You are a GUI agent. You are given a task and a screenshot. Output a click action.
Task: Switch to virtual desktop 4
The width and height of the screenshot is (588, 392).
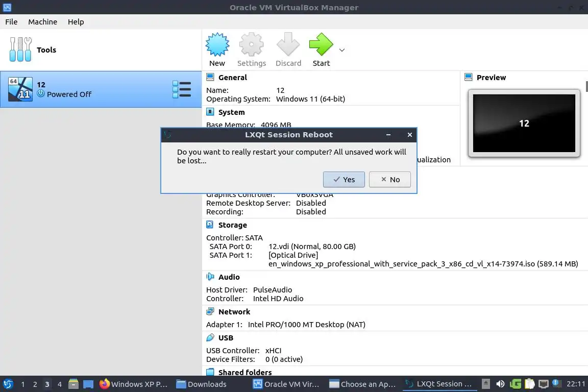point(59,384)
